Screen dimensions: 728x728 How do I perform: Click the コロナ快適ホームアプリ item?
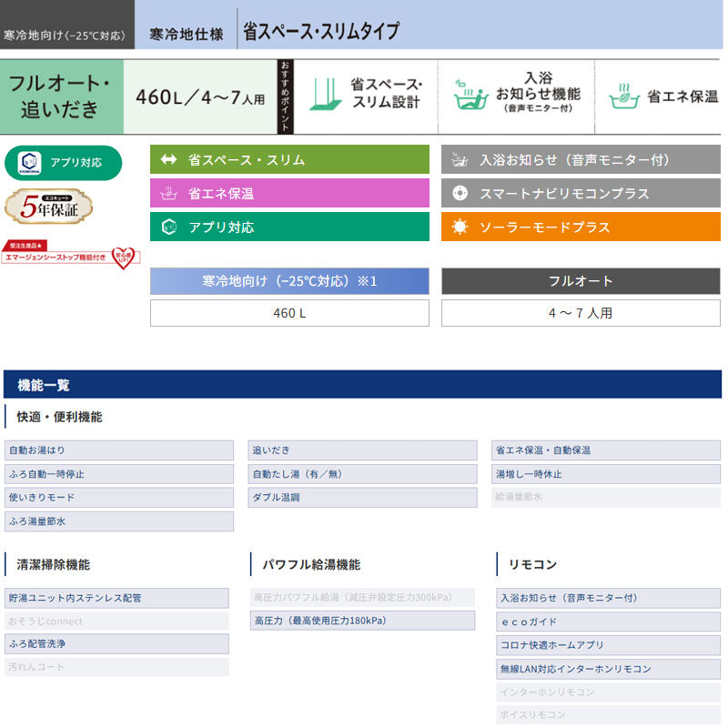coord(608,645)
